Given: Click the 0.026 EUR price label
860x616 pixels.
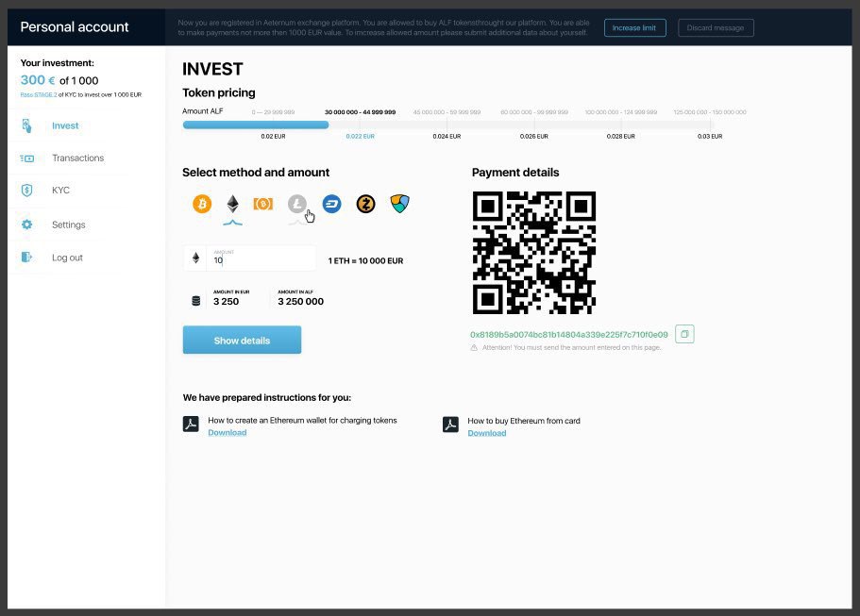Looking at the screenshot, I should click(x=534, y=136).
